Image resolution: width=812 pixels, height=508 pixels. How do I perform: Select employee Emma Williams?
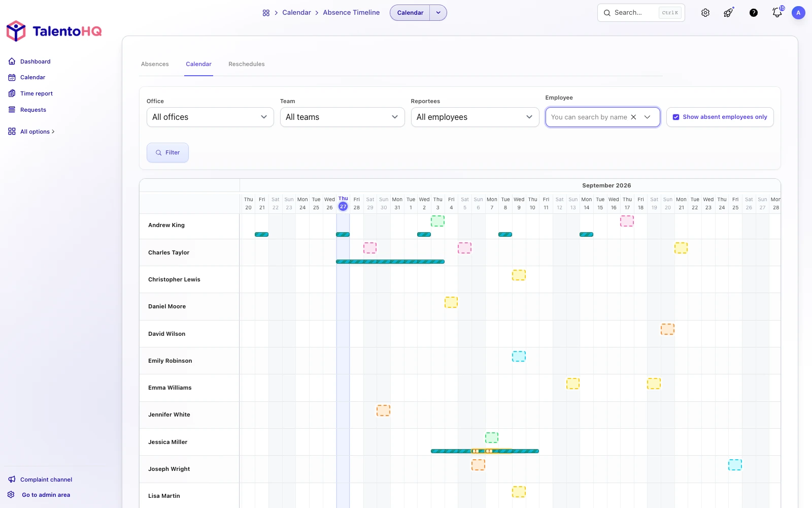(x=170, y=388)
